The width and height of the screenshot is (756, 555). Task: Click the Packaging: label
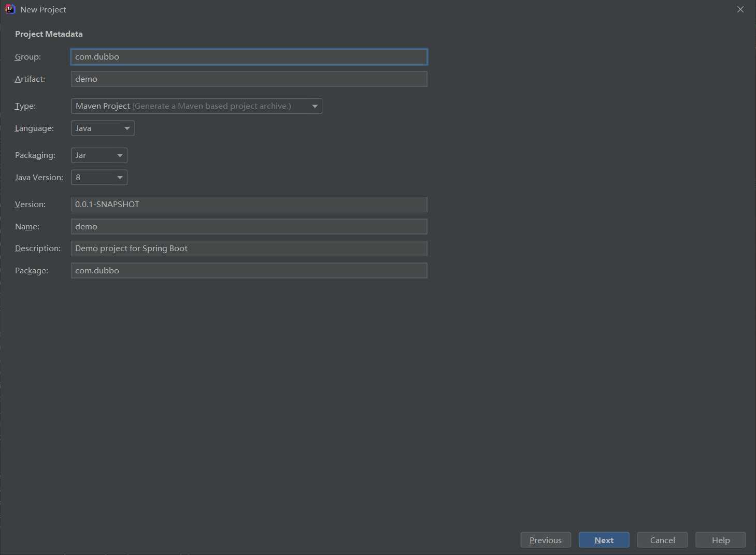pos(35,155)
